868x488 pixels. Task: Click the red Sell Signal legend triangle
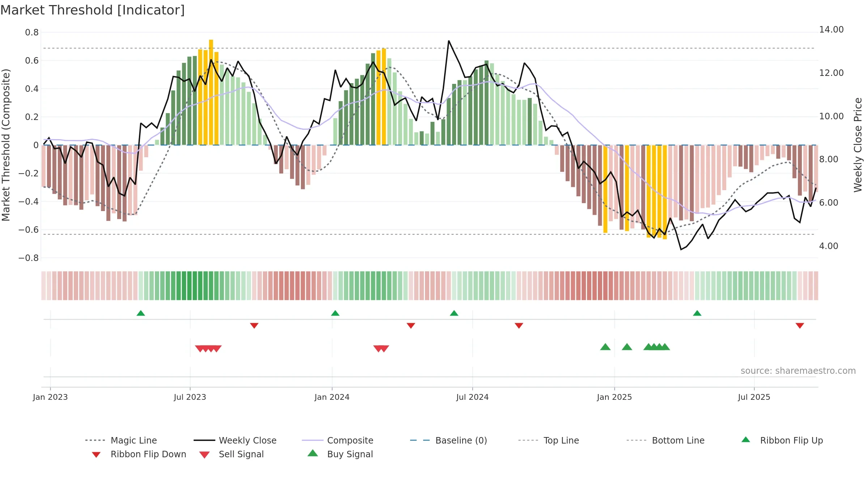click(204, 455)
